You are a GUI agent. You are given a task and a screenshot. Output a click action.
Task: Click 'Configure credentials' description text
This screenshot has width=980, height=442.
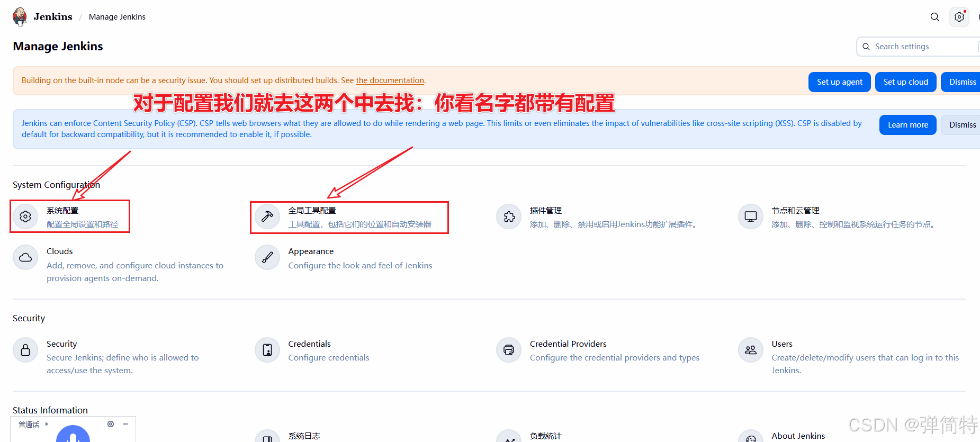[x=329, y=358]
